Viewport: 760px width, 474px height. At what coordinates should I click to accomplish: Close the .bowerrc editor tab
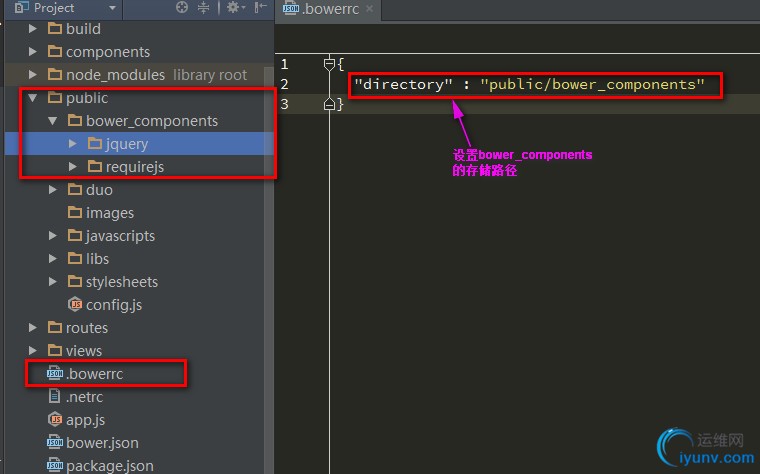pyautogui.click(x=369, y=9)
